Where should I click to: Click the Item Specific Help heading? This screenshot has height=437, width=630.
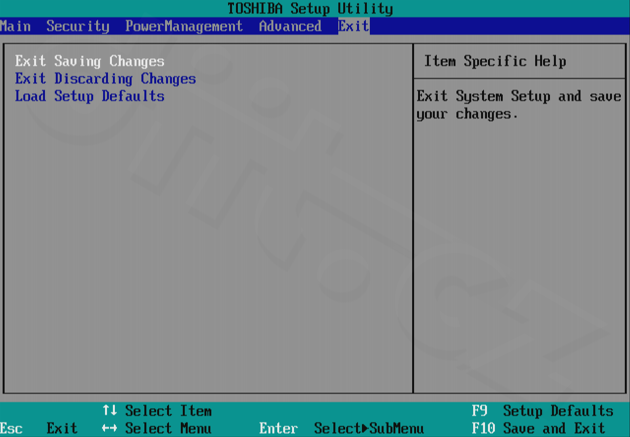coord(495,61)
